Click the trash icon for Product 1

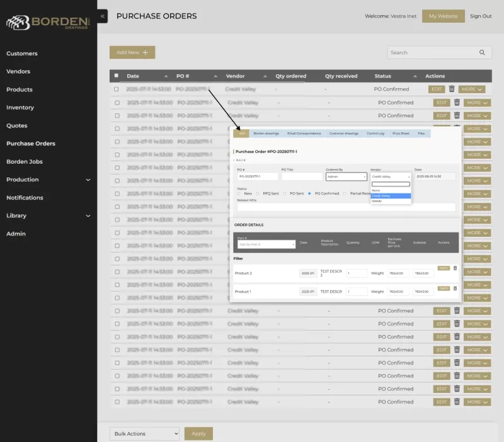[x=455, y=288]
